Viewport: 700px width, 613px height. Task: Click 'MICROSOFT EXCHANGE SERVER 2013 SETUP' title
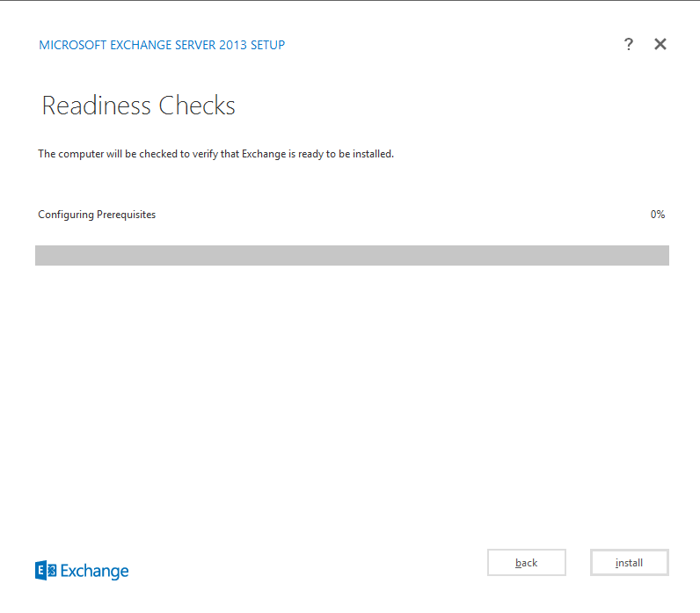(162, 45)
